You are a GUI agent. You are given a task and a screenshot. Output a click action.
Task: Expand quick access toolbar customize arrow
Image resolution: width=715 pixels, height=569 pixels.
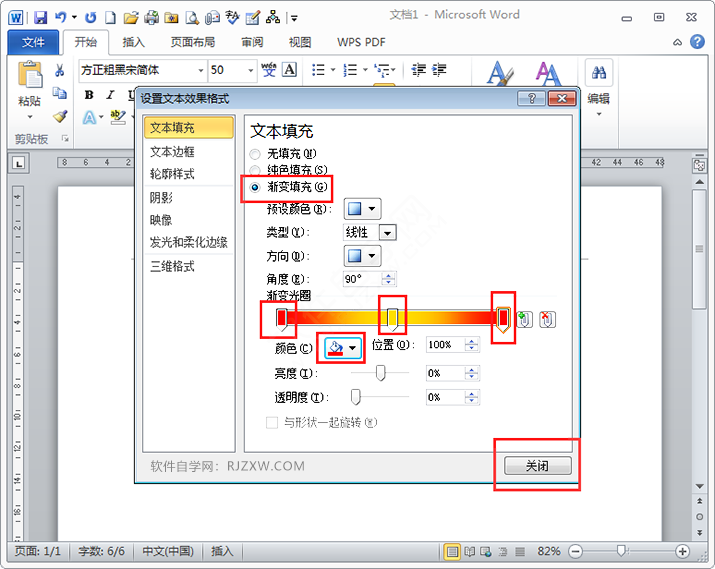[x=294, y=18]
